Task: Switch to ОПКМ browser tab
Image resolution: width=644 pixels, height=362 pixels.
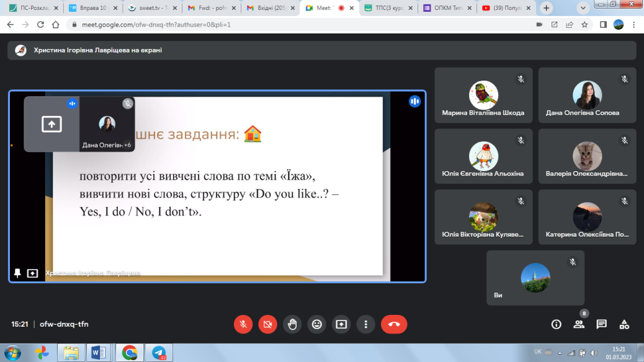Action: pos(448,8)
